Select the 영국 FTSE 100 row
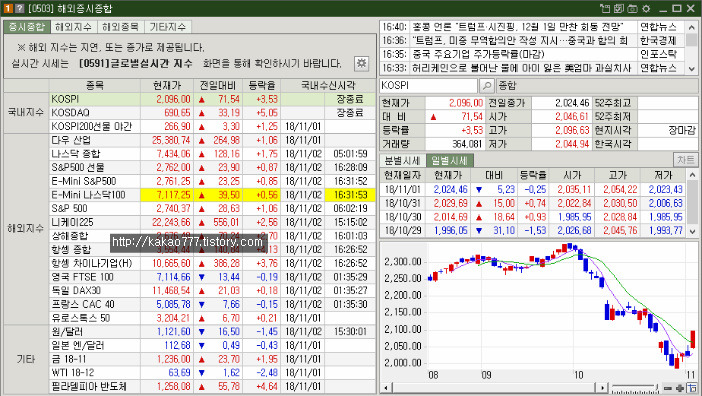The width and height of the screenshot is (702, 396). pyautogui.click(x=212, y=277)
